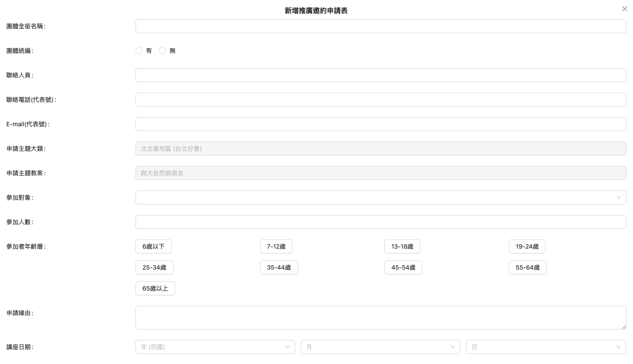Image resolution: width=633 pixels, height=364 pixels.
Task: Click the 聯絡電話(代表號) input box
Action: (380, 100)
